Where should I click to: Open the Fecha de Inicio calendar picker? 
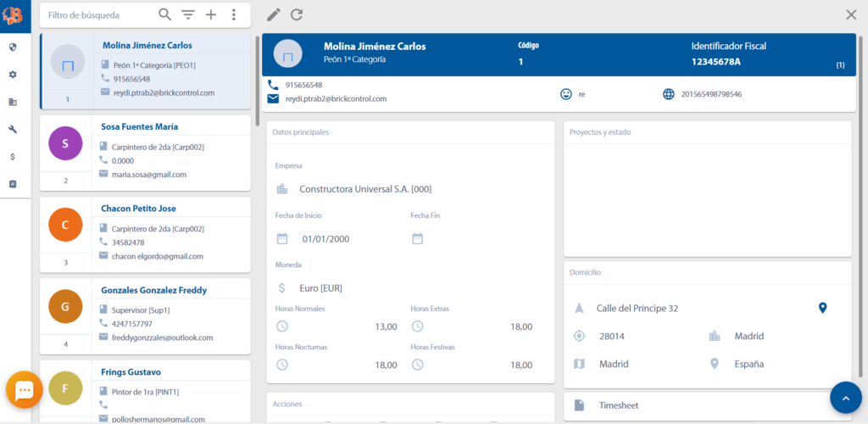coord(283,238)
